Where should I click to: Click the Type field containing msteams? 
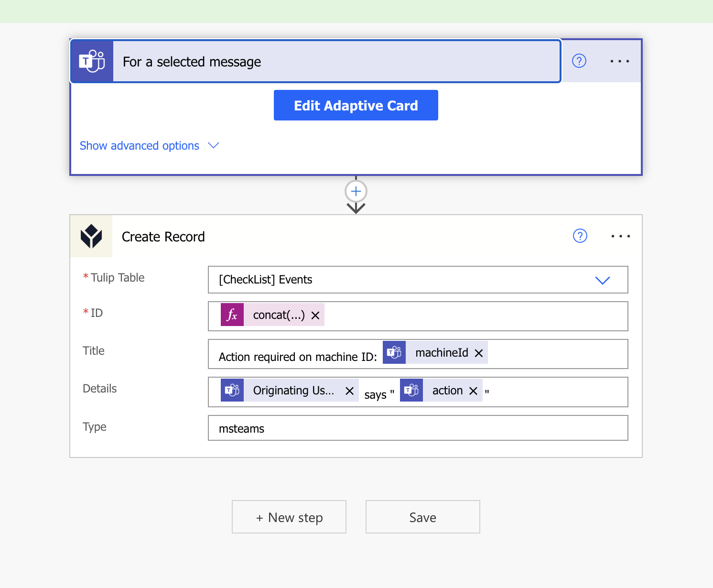(418, 428)
